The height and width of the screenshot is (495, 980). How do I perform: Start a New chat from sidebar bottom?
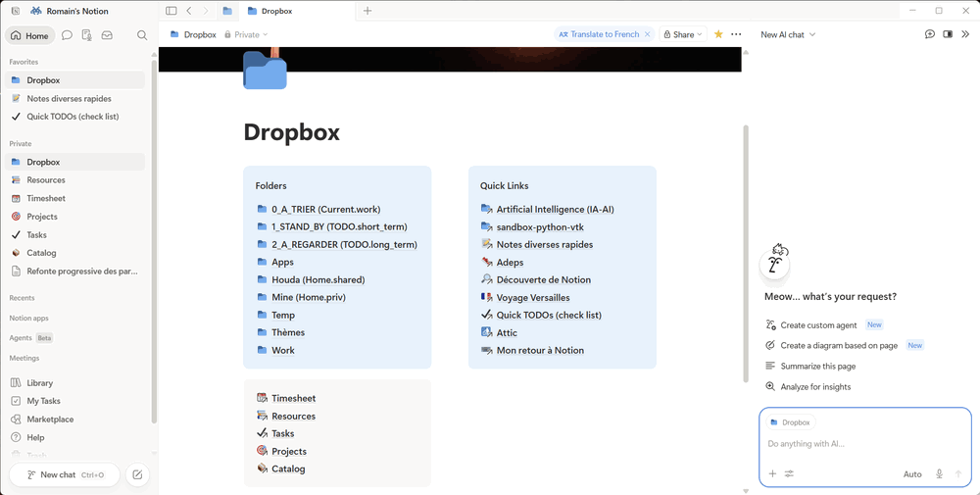[65, 475]
